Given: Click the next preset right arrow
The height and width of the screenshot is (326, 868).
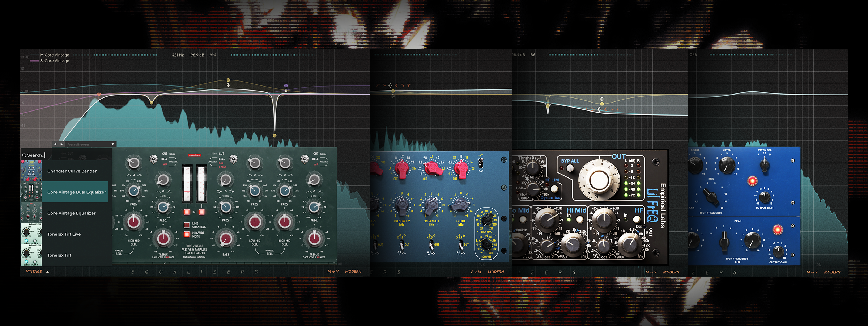Looking at the screenshot, I should (61, 144).
